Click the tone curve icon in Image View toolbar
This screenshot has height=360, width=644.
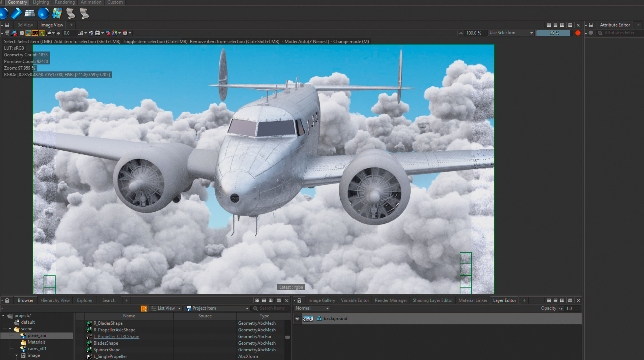(48, 33)
